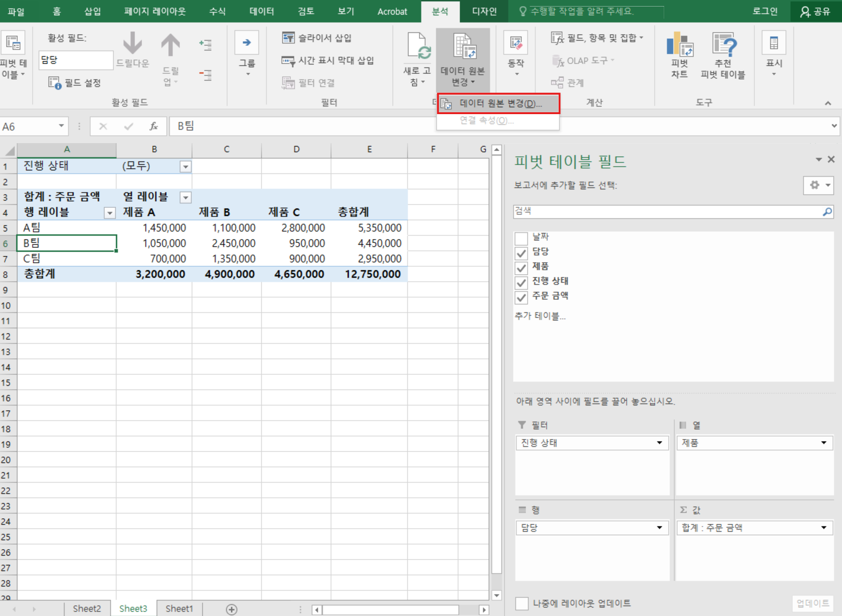
Task: Switch to the Sheet1 worksheet tab
Action: 179,609
